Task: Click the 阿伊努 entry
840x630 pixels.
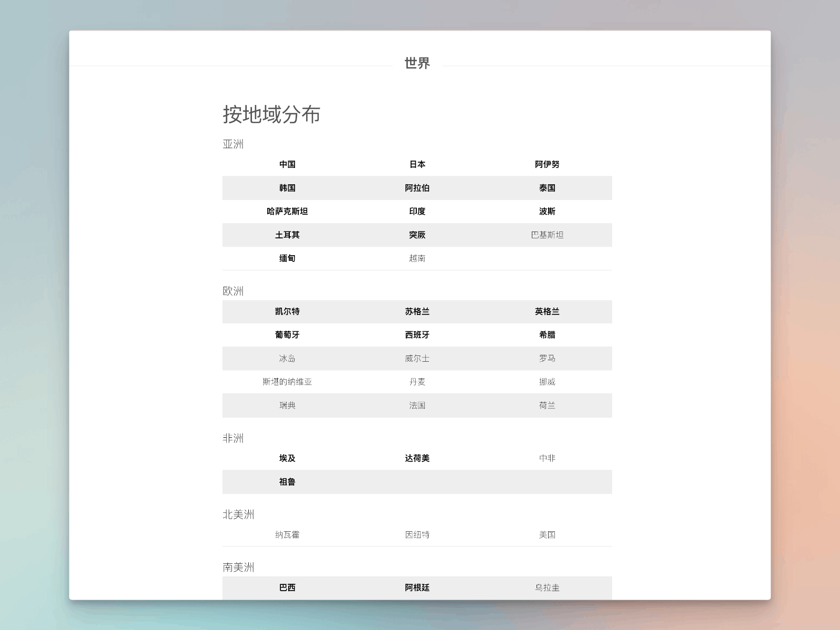Action: click(547, 164)
